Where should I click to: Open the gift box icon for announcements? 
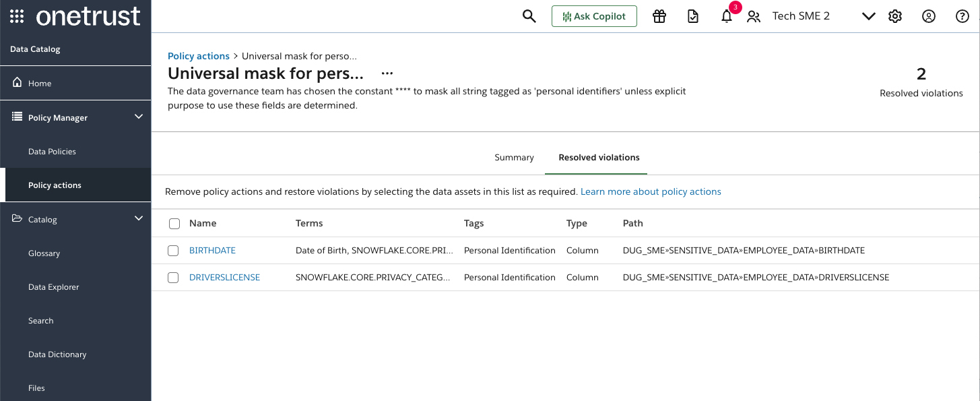pyautogui.click(x=659, y=16)
